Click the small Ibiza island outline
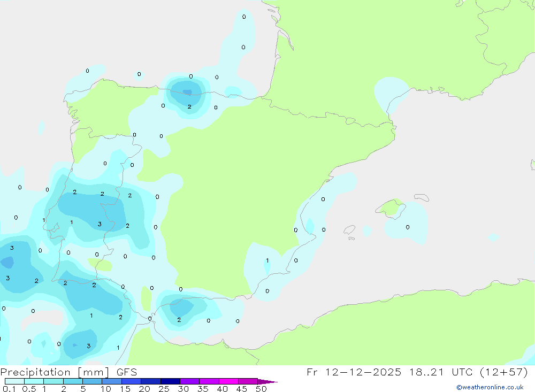 pyautogui.click(x=349, y=229)
